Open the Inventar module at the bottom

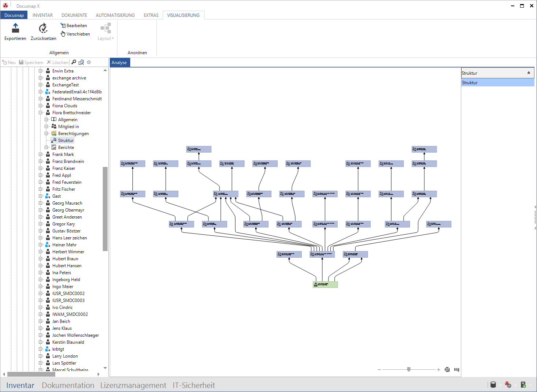(x=20, y=385)
